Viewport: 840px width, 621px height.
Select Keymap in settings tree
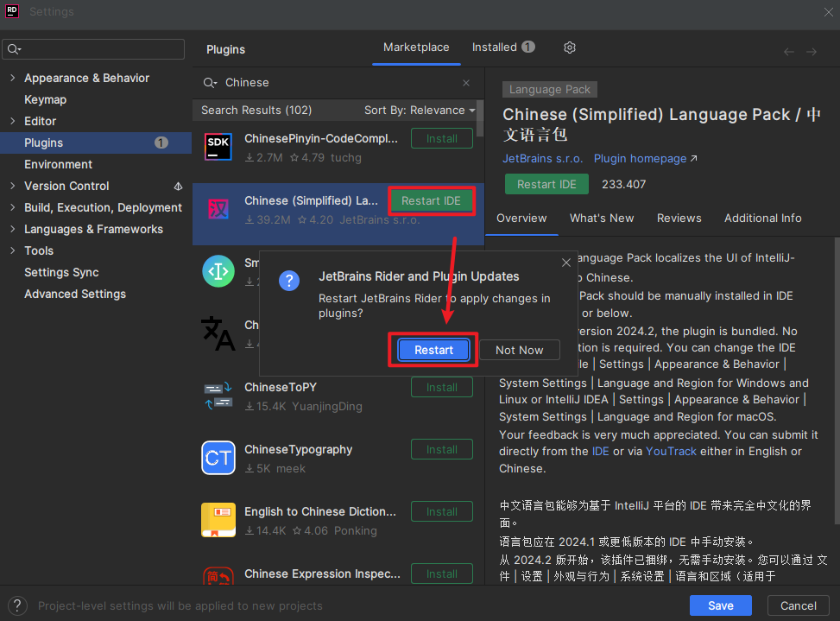point(46,99)
